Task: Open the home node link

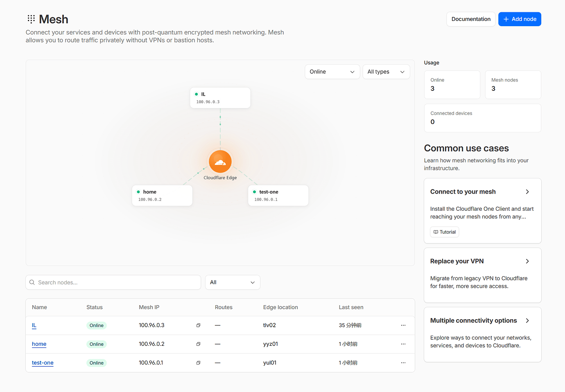Action: coord(39,344)
